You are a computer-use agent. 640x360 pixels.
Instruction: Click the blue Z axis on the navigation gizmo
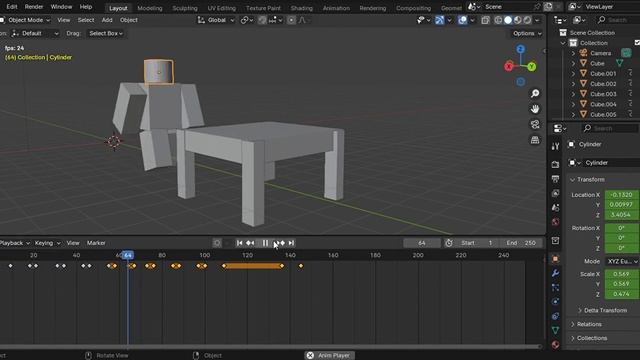(520, 49)
